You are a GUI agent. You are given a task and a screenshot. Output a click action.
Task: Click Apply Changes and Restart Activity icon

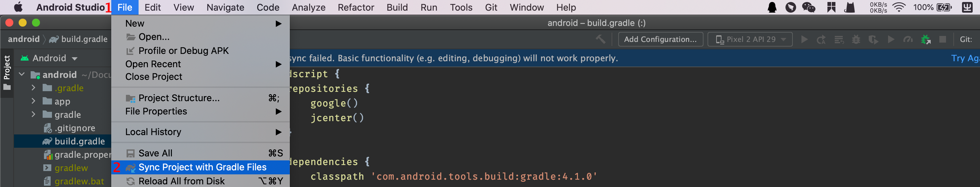click(x=821, y=40)
